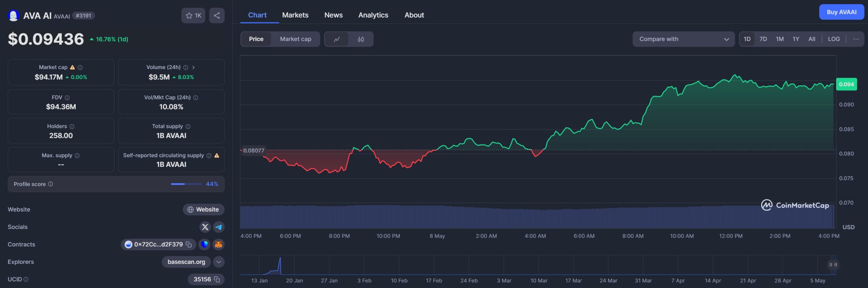The height and width of the screenshot is (288, 868).
Task: Switch chart to candlestick view
Action: (x=361, y=39)
